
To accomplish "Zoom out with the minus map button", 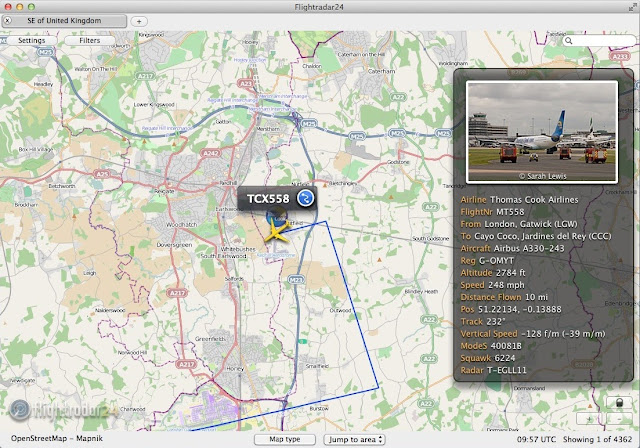I will click(x=619, y=419).
